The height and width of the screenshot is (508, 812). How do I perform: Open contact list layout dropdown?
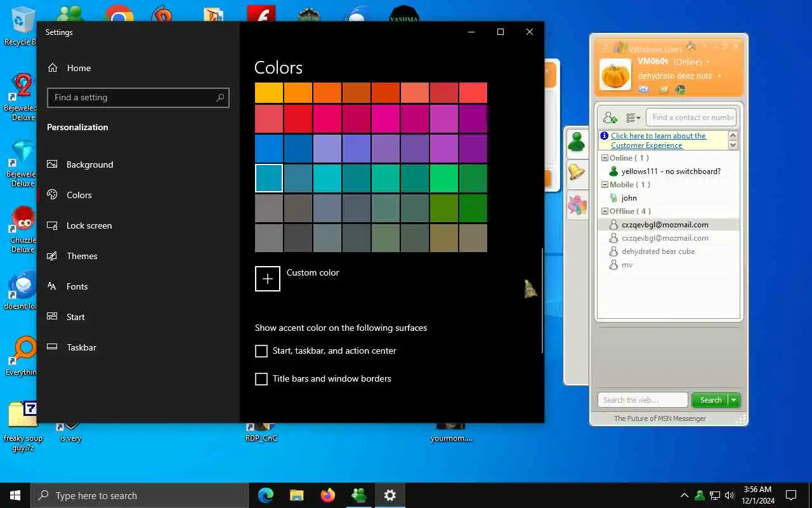pos(632,117)
